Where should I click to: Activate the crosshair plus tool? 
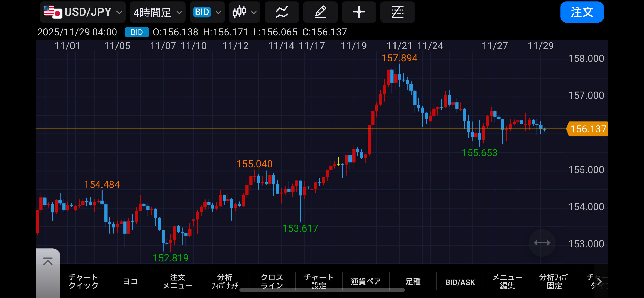pyautogui.click(x=359, y=12)
